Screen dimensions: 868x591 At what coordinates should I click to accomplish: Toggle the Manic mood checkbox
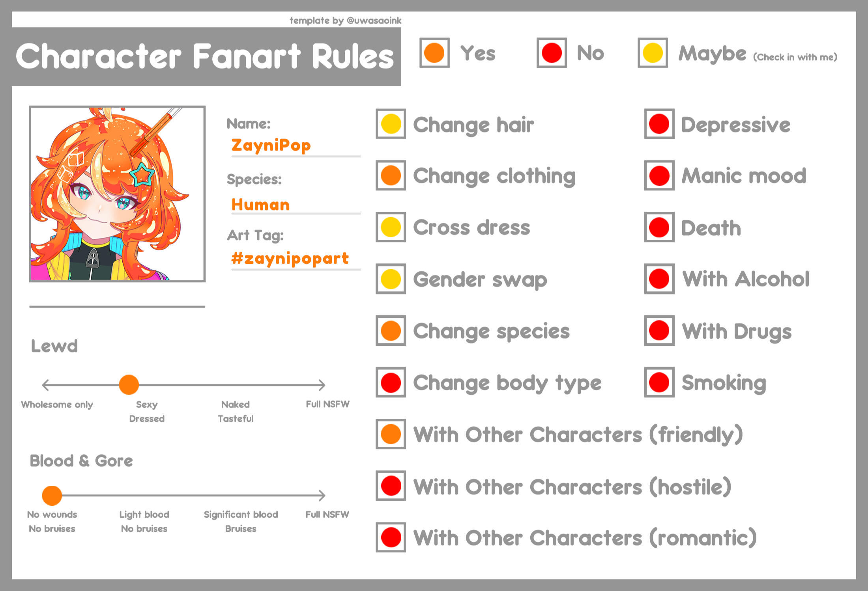[x=659, y=175]
